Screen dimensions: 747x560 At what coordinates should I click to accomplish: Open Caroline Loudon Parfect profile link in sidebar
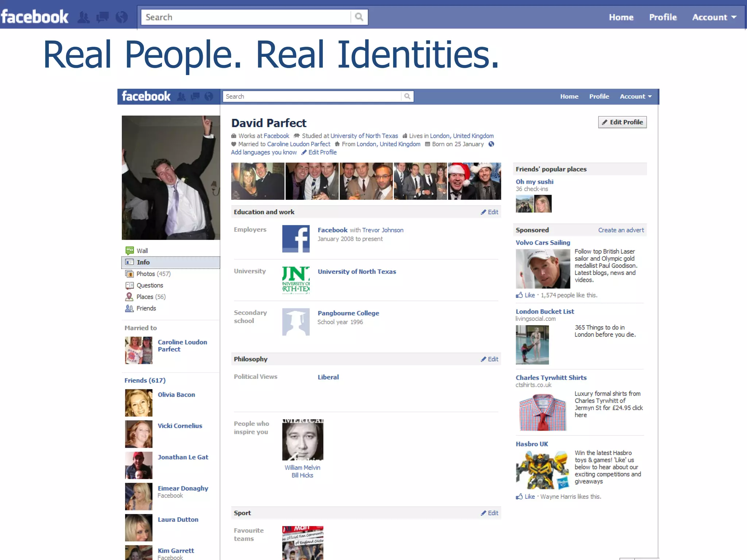pyautogui.click(x=182, y=346)
